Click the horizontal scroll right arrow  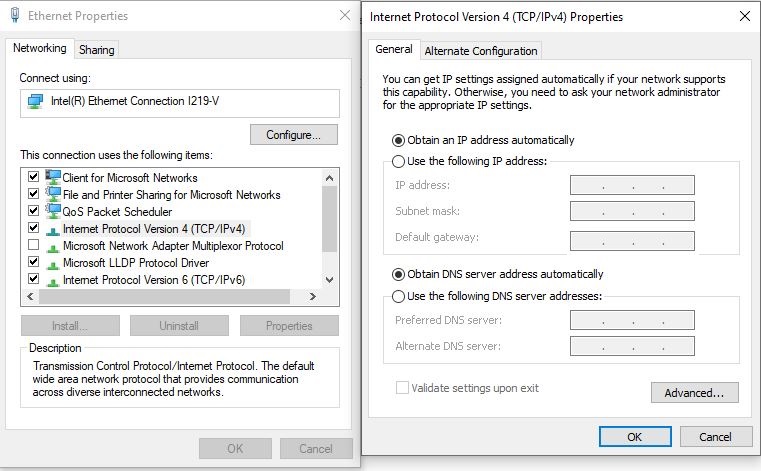313,296
